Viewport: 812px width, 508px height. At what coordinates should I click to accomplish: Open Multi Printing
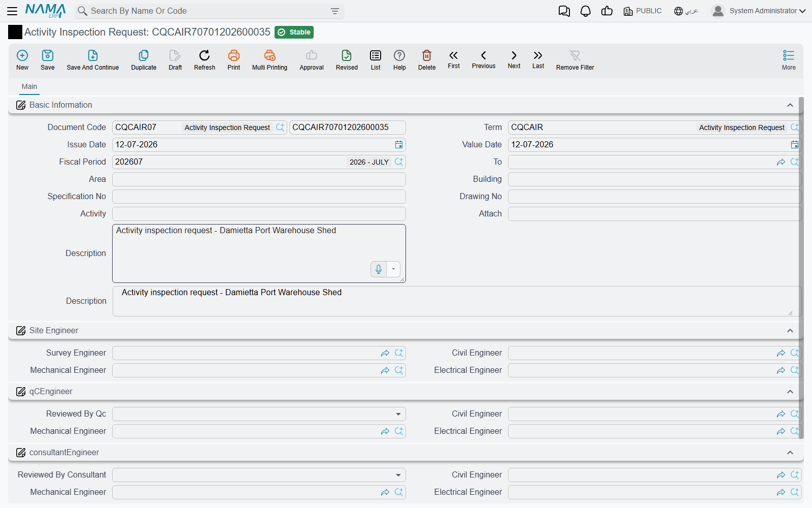click(x=269, y=60)
